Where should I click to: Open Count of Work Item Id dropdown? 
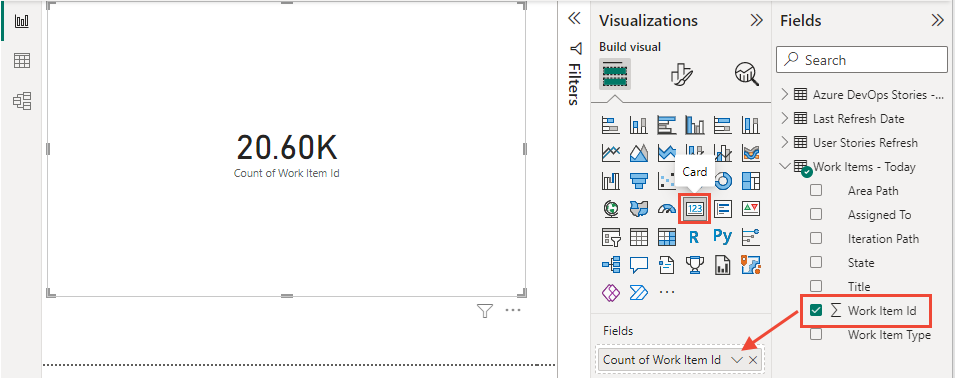pos(736,360)
